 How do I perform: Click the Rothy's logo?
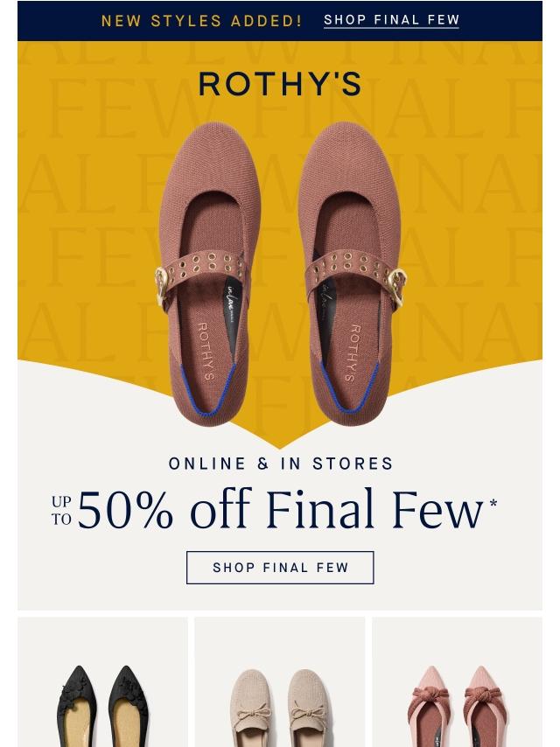(280, 84)
